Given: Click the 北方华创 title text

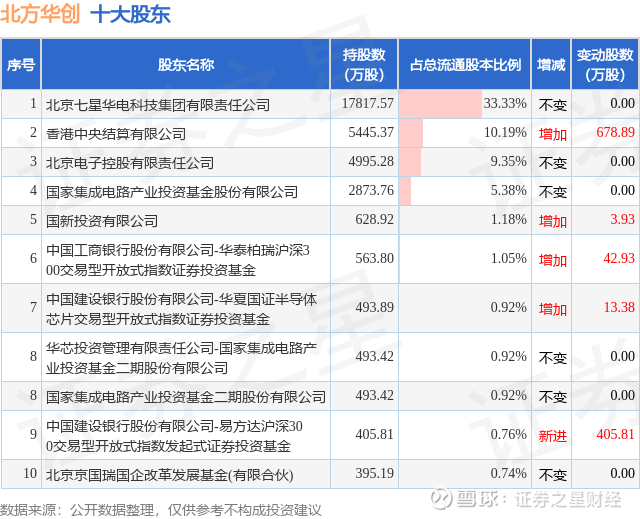Looking at the screenshot, I should click(40, 14).
